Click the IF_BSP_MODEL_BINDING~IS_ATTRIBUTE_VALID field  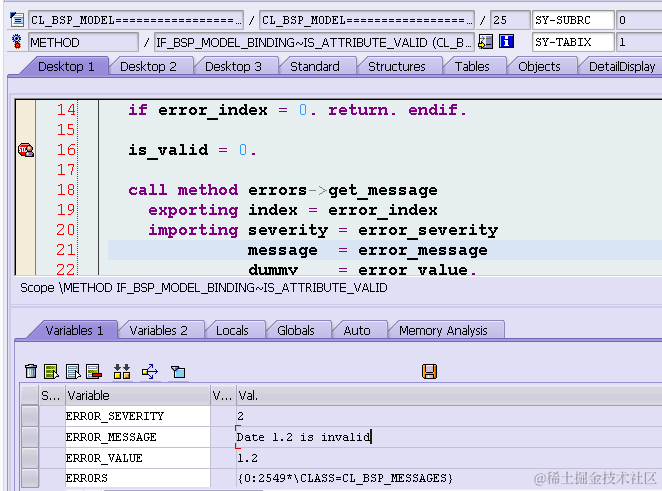coord(314,42)
